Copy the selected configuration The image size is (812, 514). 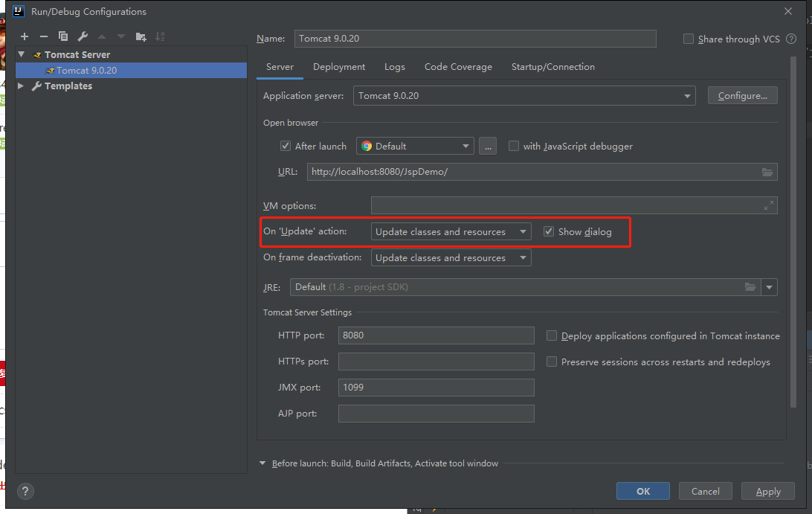(63, 36)
